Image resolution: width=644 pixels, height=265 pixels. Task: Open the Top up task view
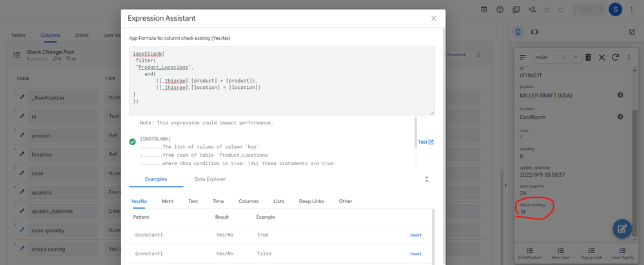[x=591, y=253]
